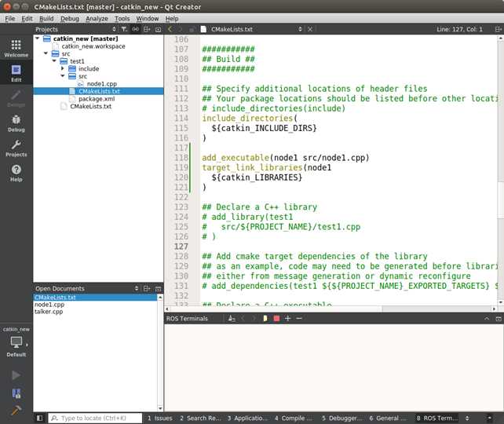Select catkin_new.workspace file
504x424 pixels.
click(93, 46)
